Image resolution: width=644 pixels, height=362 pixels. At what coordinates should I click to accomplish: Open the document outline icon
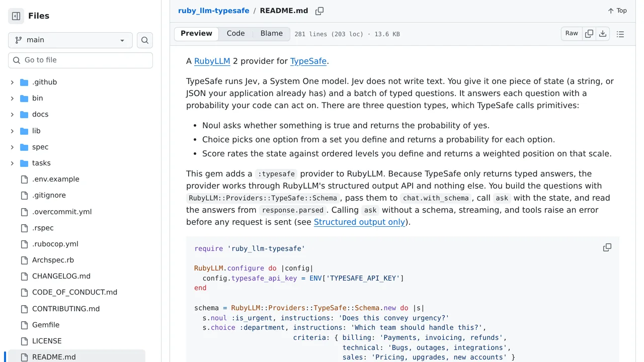click(620, 34)
